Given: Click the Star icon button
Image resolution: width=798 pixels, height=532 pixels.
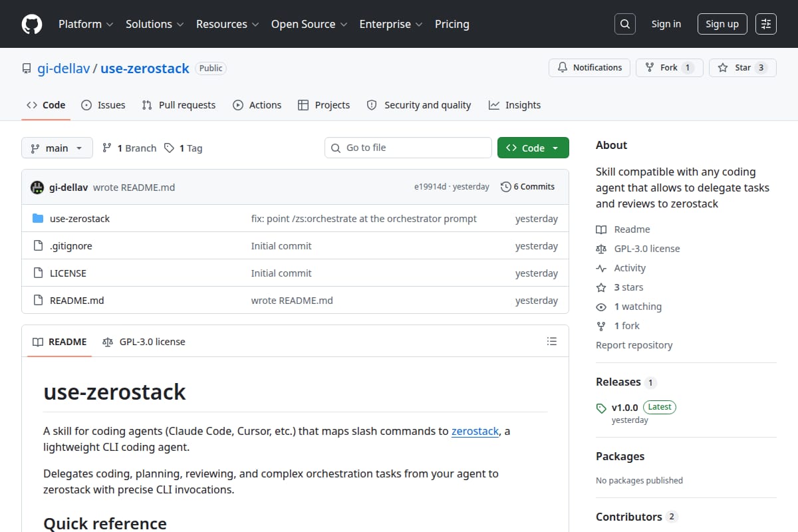Looking at the screenshot, I should tap(743, 68).
